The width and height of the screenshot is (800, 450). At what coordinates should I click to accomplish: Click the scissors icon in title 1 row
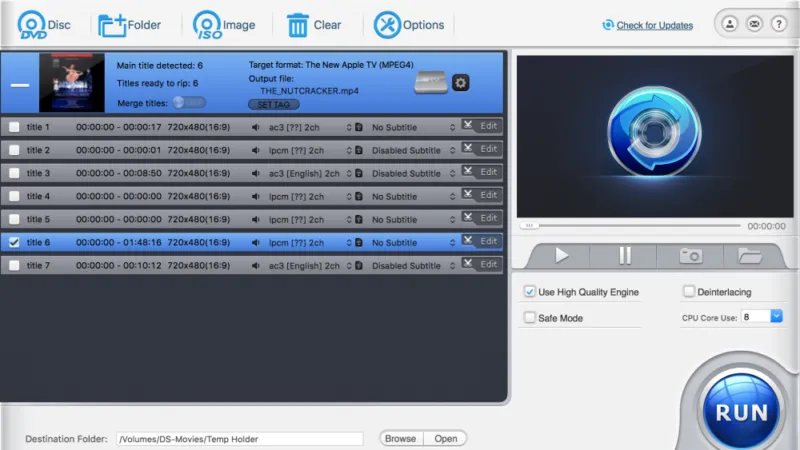tap(468, 125)
